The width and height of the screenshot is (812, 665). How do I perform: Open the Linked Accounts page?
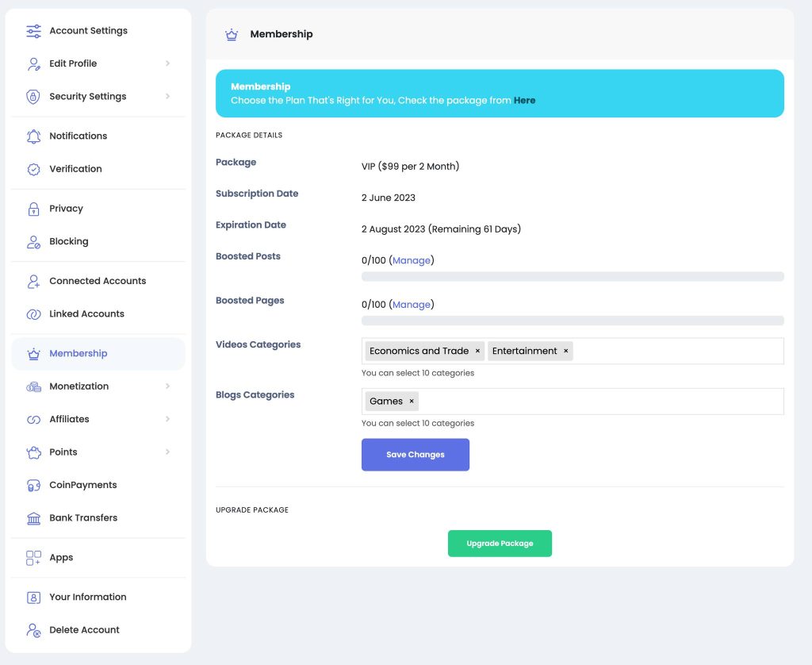pos(98,314)
